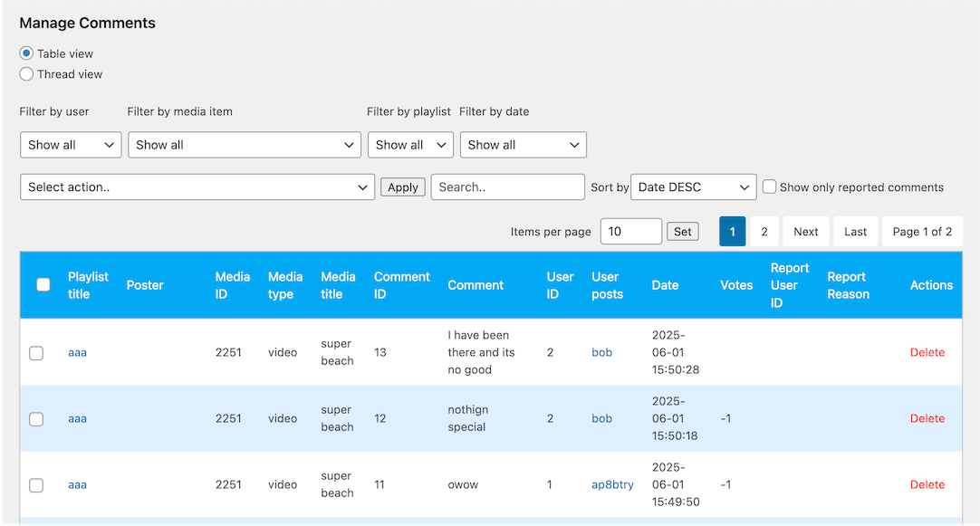
Task: Open user posts link for ap8btry
Action: click(x=612, y=484)
